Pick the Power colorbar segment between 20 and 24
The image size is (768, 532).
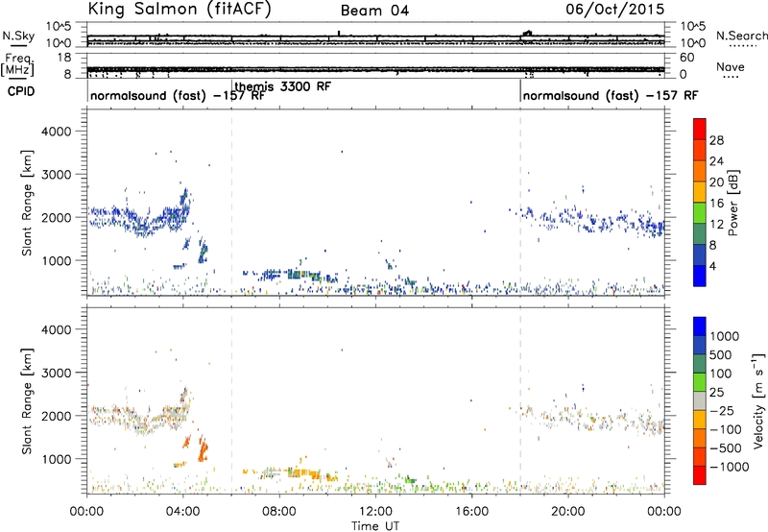pos(700,171)
